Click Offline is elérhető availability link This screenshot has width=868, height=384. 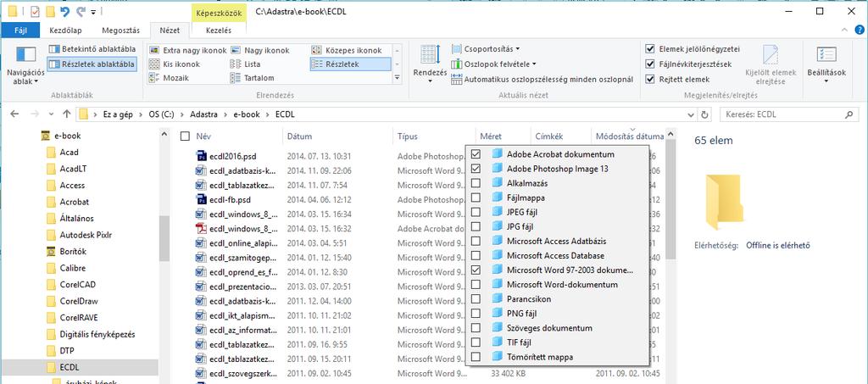tap(778, 245)
